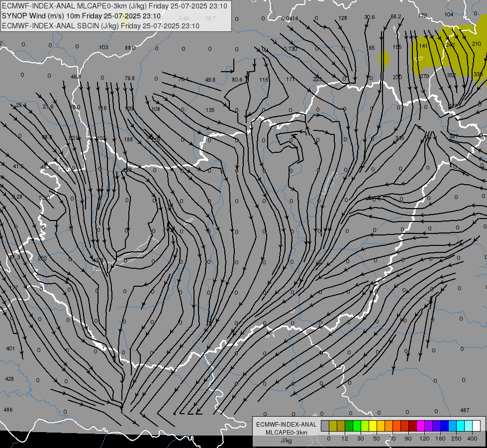Select the map value 68.2
This screenshot has width=487, height=448.
(x=396, y=16)
